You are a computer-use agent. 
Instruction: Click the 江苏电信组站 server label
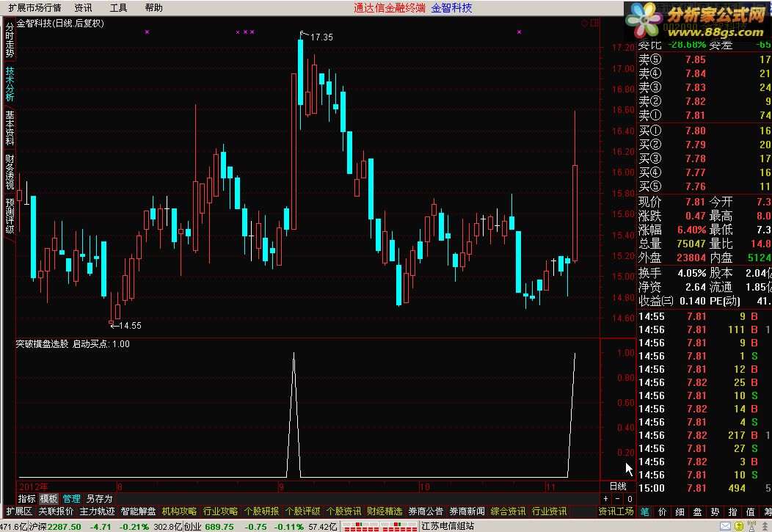[x=448, y=527]
